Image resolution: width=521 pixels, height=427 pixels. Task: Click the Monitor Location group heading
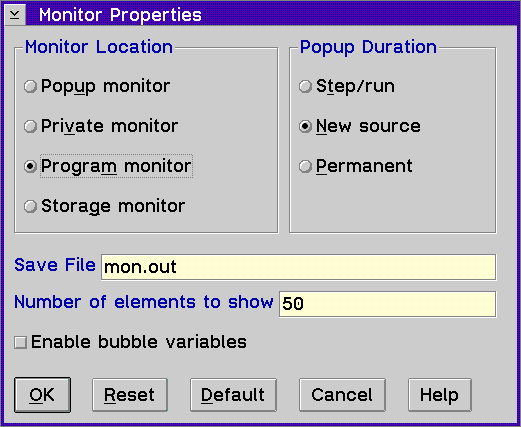(x=99, y=47)
